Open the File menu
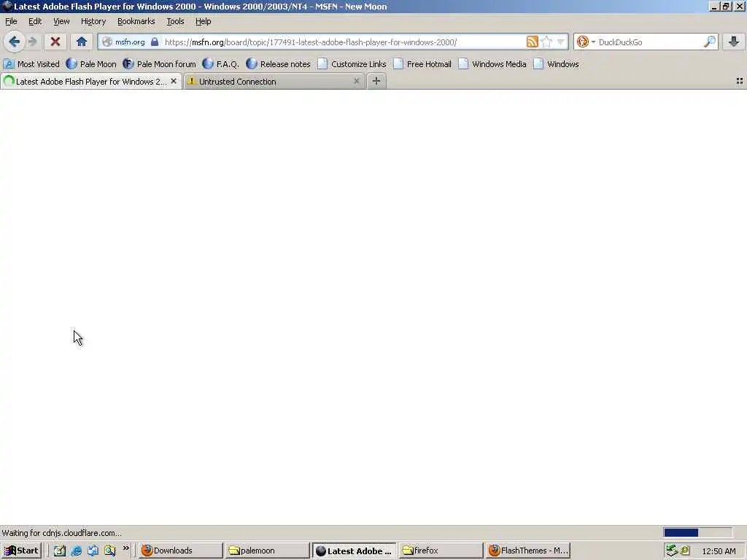The height and width of the screenshot is (560, 747). (11, 21)
